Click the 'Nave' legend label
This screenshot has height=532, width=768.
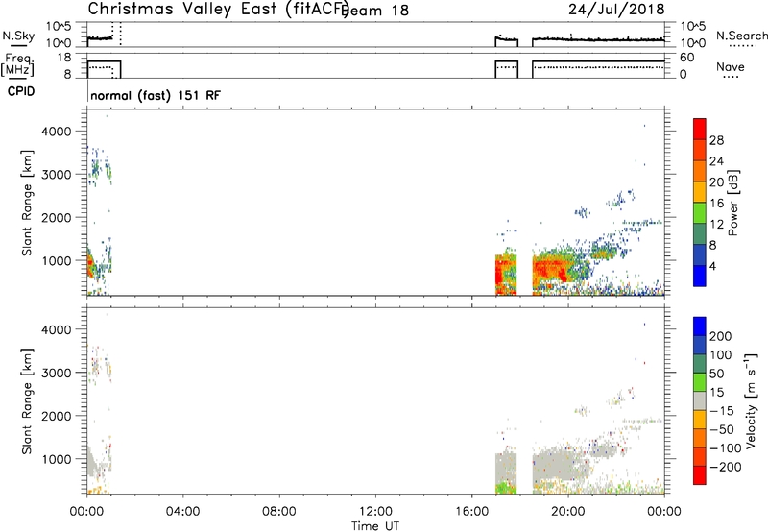[730, 67]
